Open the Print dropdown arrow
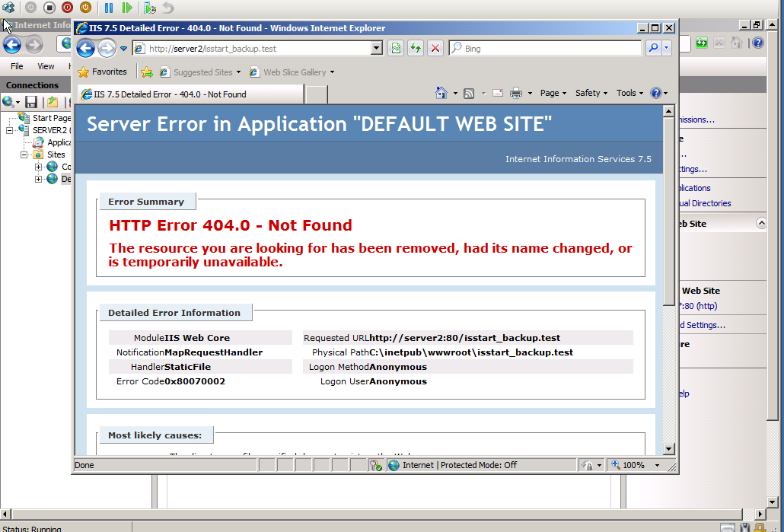 tap(530, 93)
